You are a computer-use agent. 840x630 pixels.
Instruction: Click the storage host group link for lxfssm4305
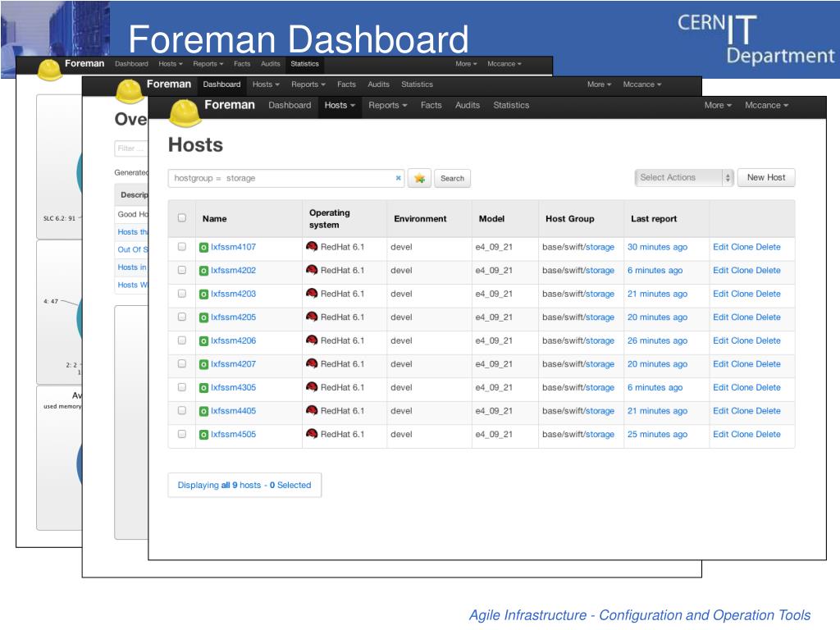click(x=600, y=387)
